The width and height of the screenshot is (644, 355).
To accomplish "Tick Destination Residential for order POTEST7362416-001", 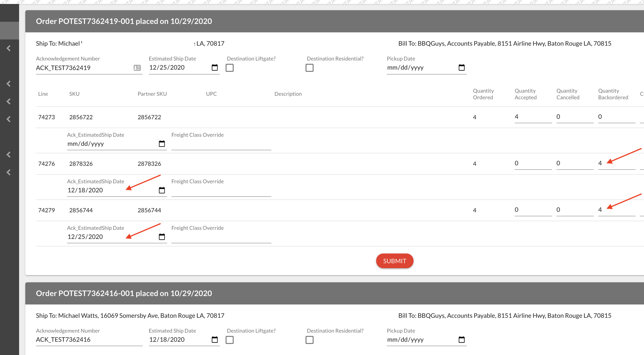I will point(309,340).
